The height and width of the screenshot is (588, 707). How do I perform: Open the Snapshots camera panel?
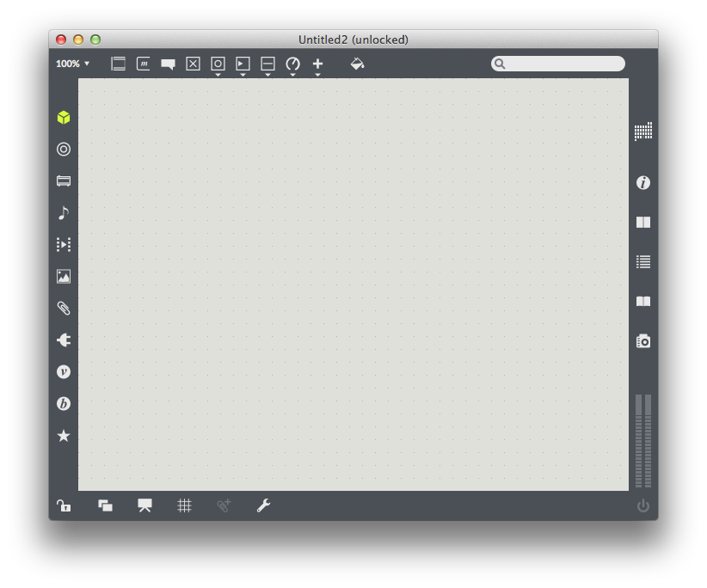tap(643, 341)
